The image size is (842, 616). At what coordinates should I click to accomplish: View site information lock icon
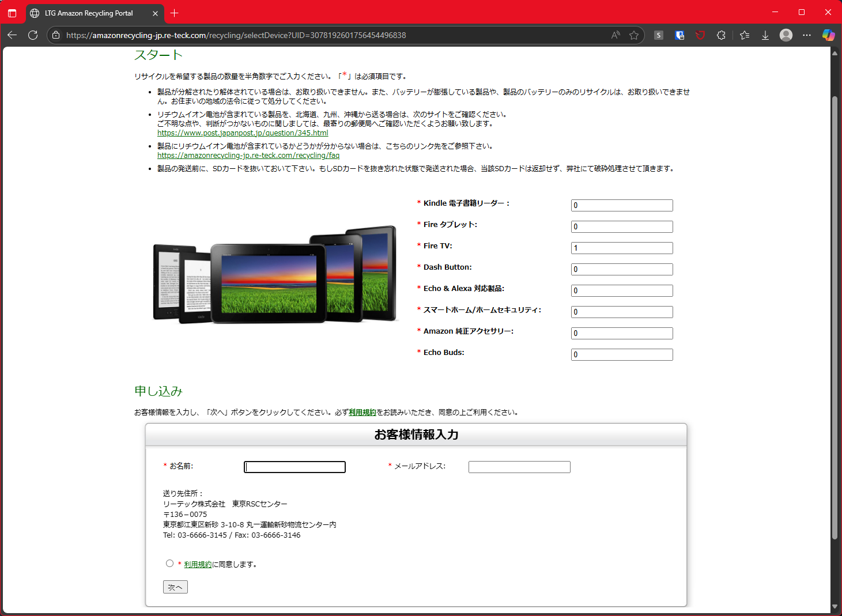[55, 35]
